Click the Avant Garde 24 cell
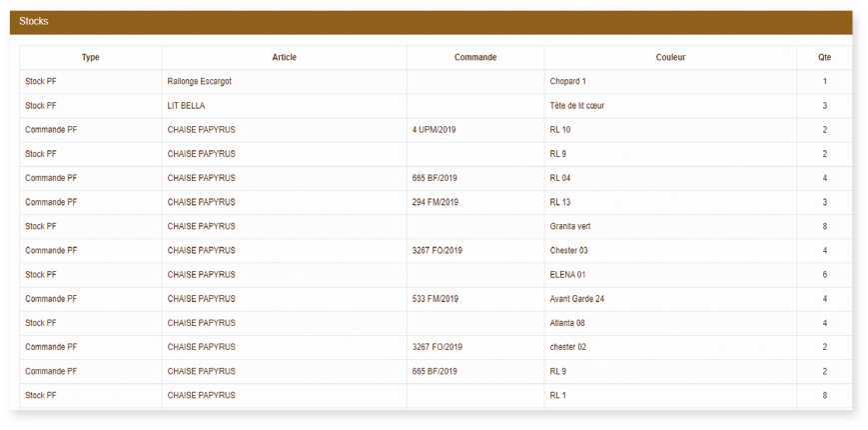Screen dimensions: 868x430 coord(671,299)
